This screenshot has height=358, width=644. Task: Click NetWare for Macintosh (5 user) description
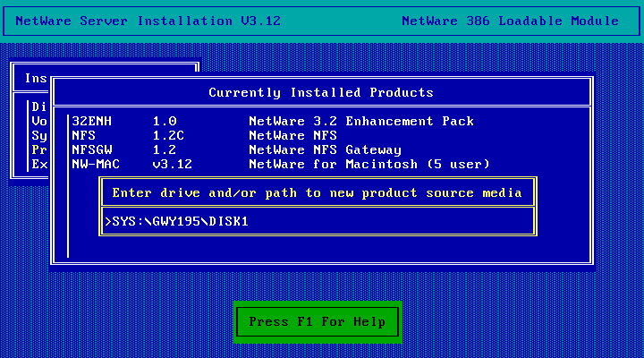pos(369,165)
